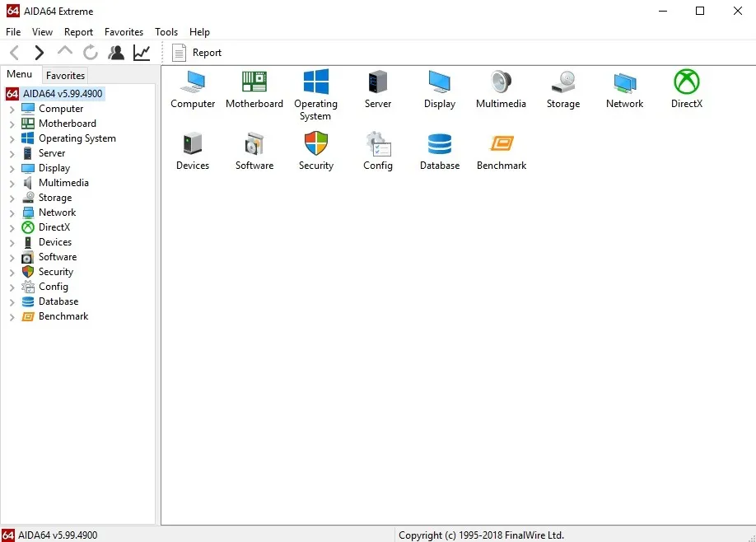Expand the Multimedia tree node chevron

(12, 184)
